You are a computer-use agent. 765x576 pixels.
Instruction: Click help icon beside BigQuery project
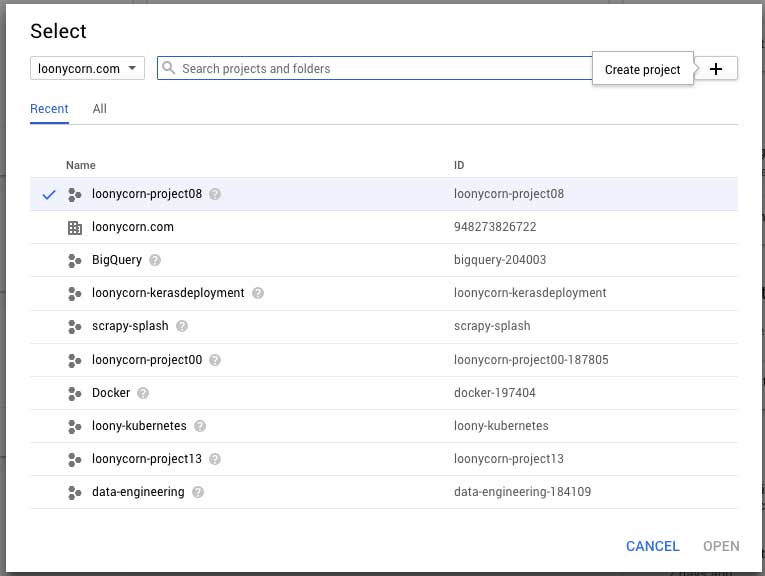(x=155, y=260)
